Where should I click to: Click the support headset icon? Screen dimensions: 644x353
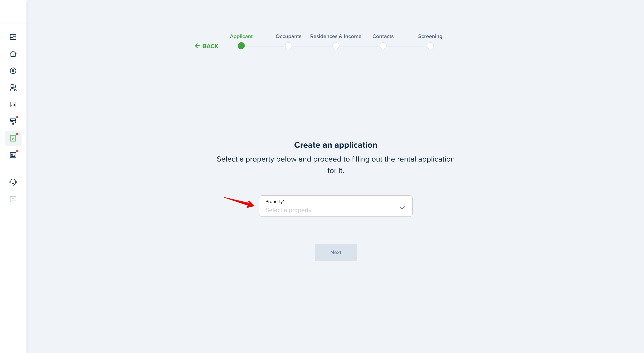pyautogui.click(x=13, y=182)
